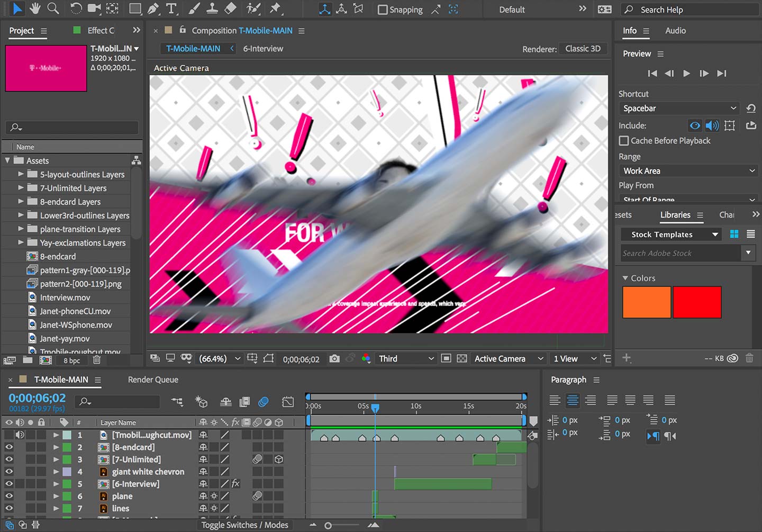
Task: Select the Rectangle shape tool
Action: pos(135,8)
